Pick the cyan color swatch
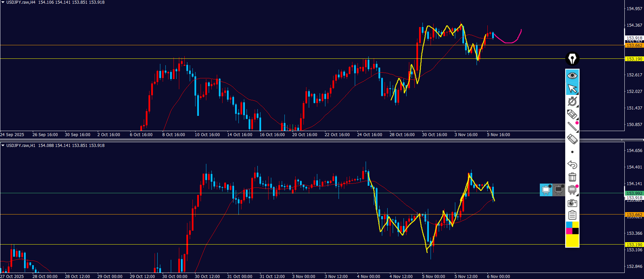Screen dimensions: 644x279 [569, 225]
